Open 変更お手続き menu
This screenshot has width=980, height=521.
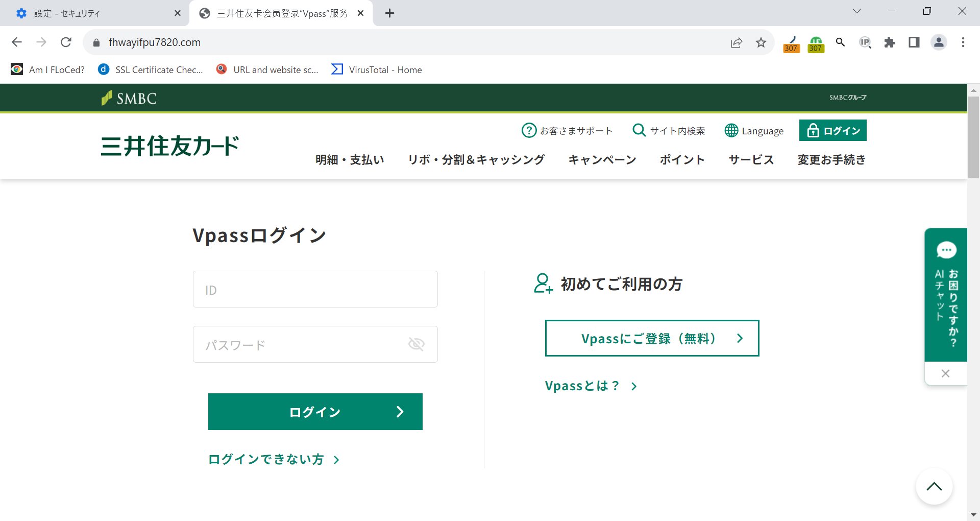click(x=831, y=160)
